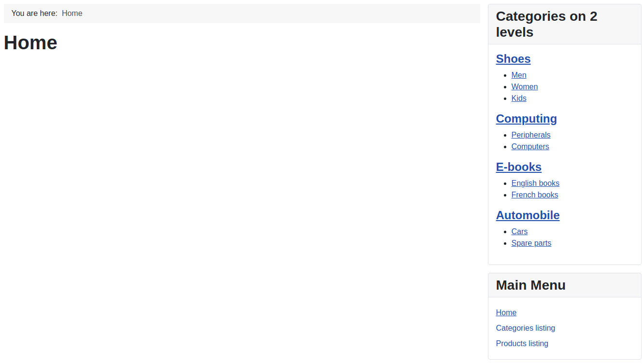This screenshot has height=364, width=644.
Task: Go to the French books subcategory
Action: tap(534, 195)
